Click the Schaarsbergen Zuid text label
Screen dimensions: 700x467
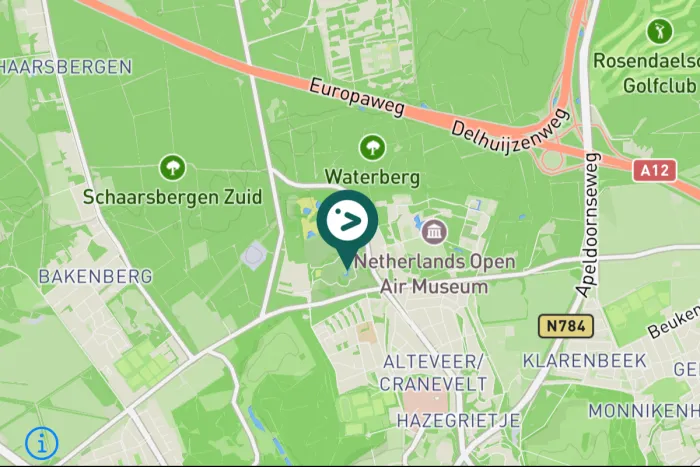point(172,197)
